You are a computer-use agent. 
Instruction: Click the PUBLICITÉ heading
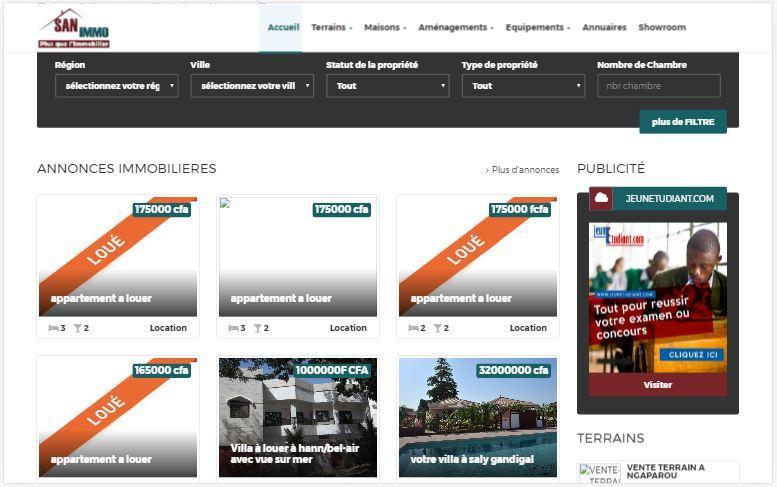(x=611, y=168)
